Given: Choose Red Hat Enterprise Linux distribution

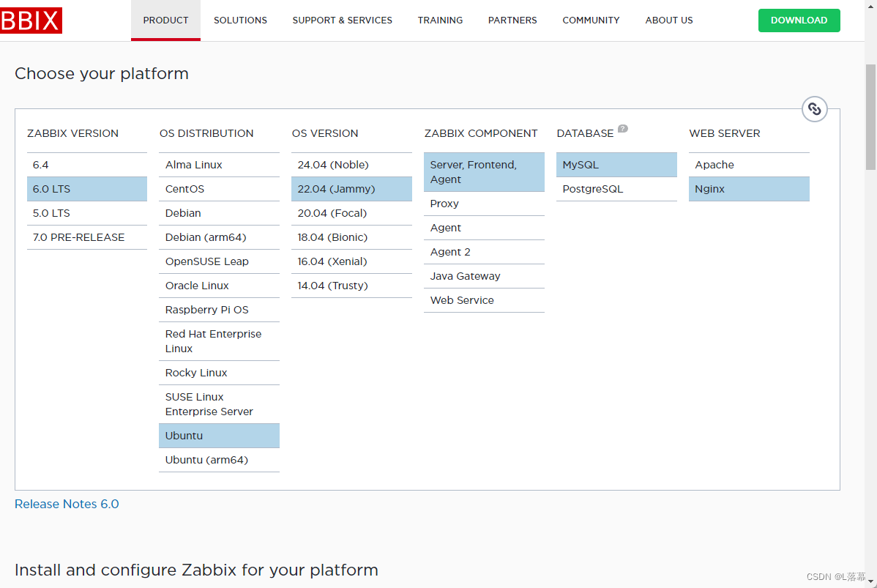Looking at the screenshot, I should 220,341.
